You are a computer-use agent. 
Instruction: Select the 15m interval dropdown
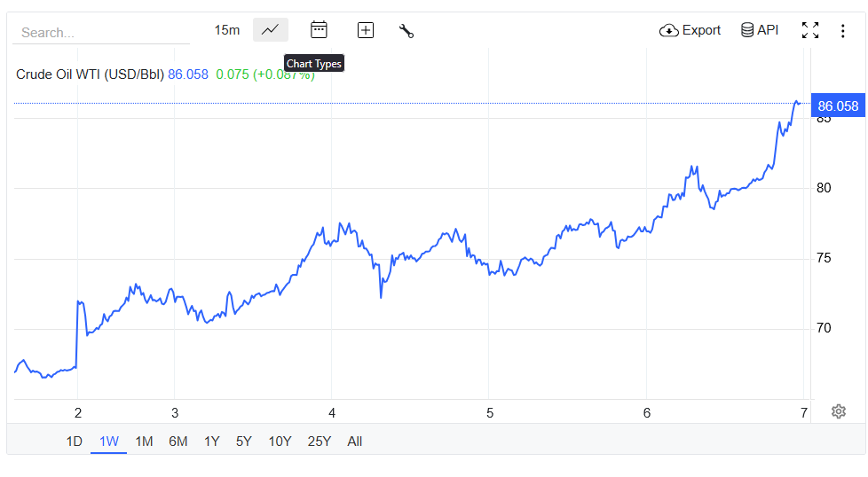pos(227,30)
